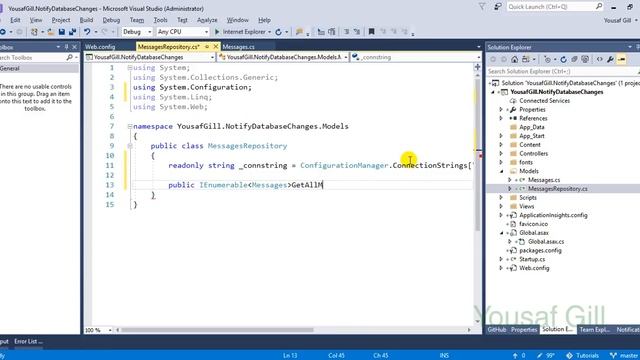Click the browser Refresh toolbar icon

[278, 31]
